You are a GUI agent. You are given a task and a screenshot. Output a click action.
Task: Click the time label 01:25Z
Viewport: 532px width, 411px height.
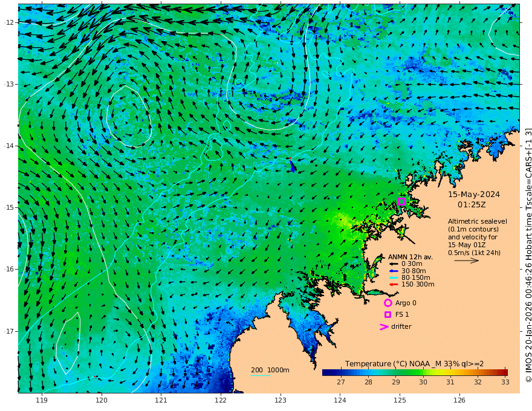(472, 204)
